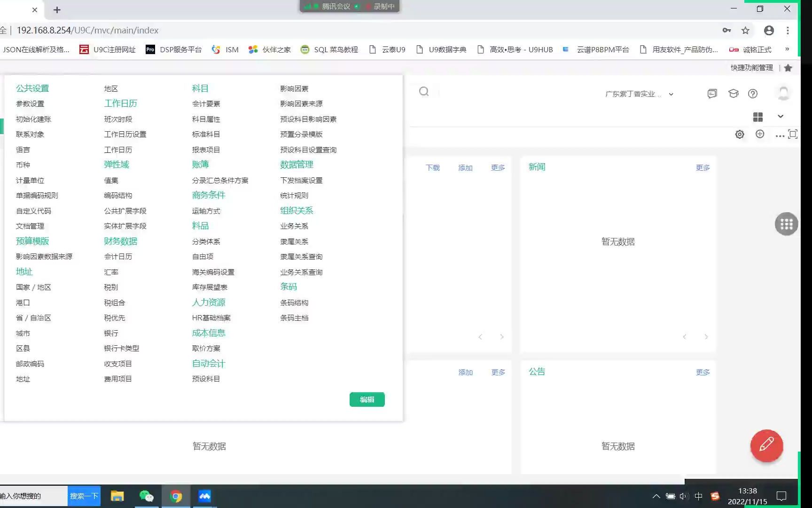Open 邮政编码 menu item
The height and width of the screenshot is (508, 812).
[30, 364]
